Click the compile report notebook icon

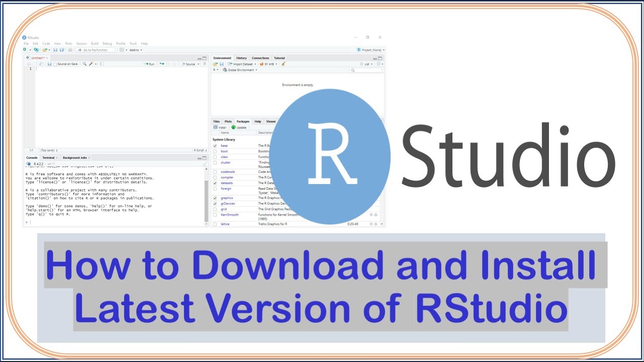[x=102, y=64]
